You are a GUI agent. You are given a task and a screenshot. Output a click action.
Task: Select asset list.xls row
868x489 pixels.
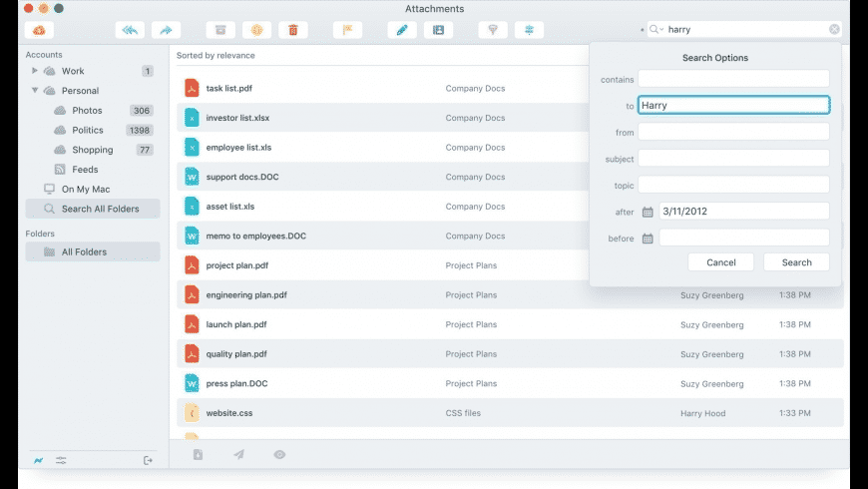pyautogui.click(x=382, y=206)
